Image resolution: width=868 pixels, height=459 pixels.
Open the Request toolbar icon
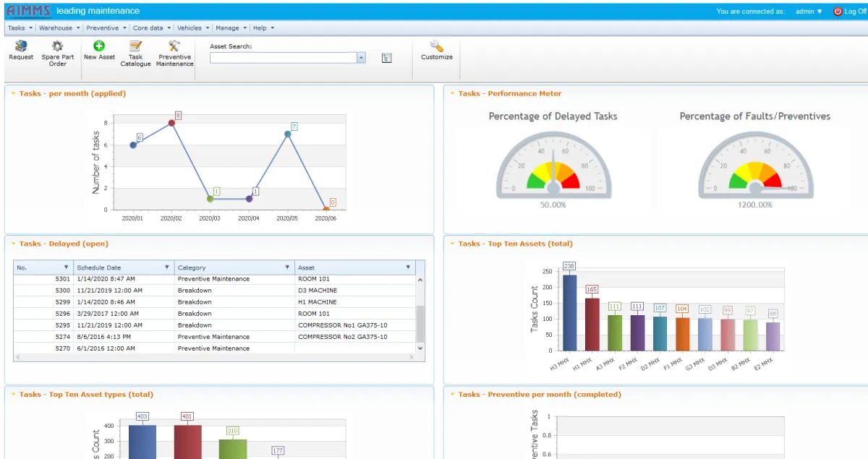21,46
